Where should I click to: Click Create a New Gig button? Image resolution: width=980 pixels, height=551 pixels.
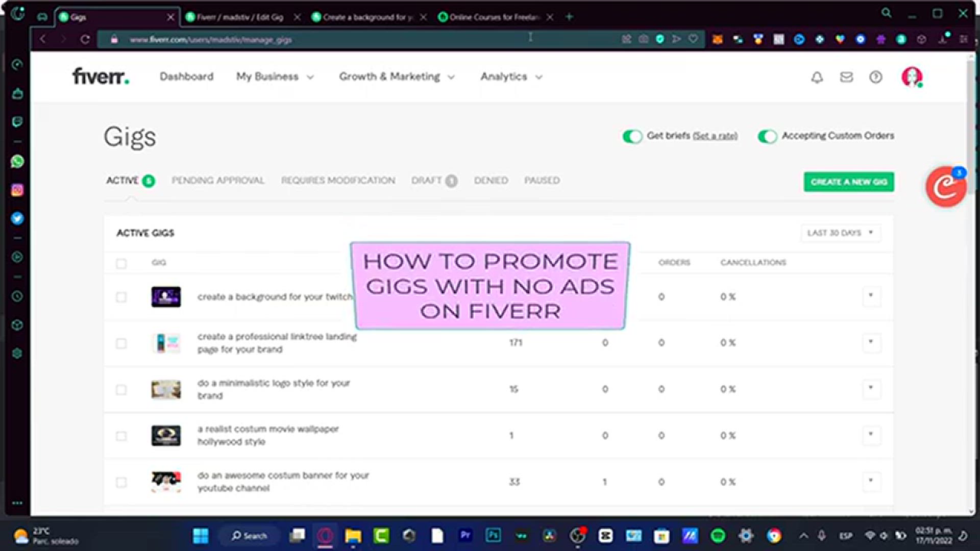pyautogui.click(x=849, y=182)
